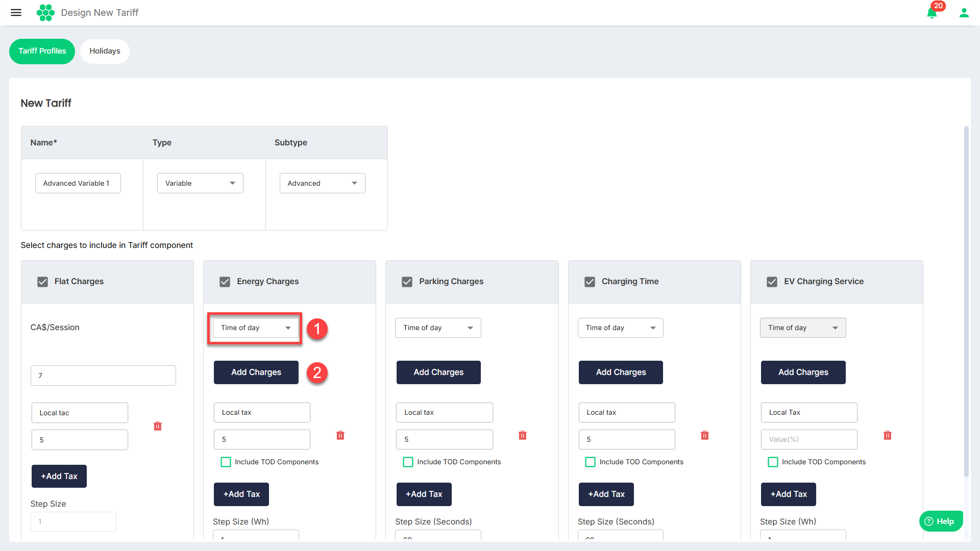This screenshot has height=551, width=980.
Task: Click Add Charges under Energy Charges
Action: (256, 372)
